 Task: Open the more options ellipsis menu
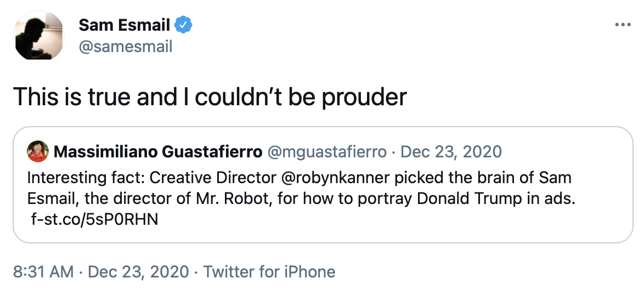click(623, 25)
